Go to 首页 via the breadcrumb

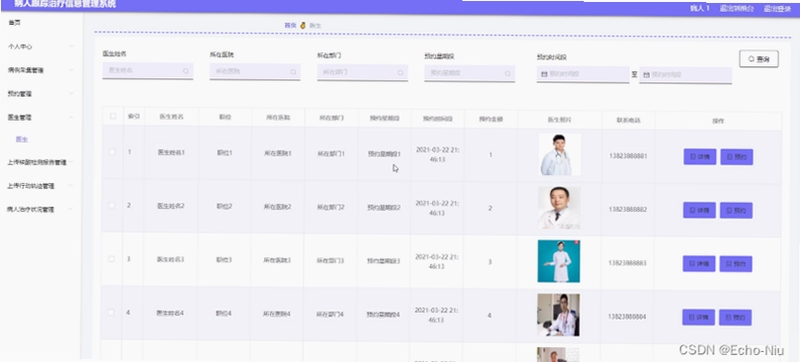pyautogui.click(x=290, y=25)
